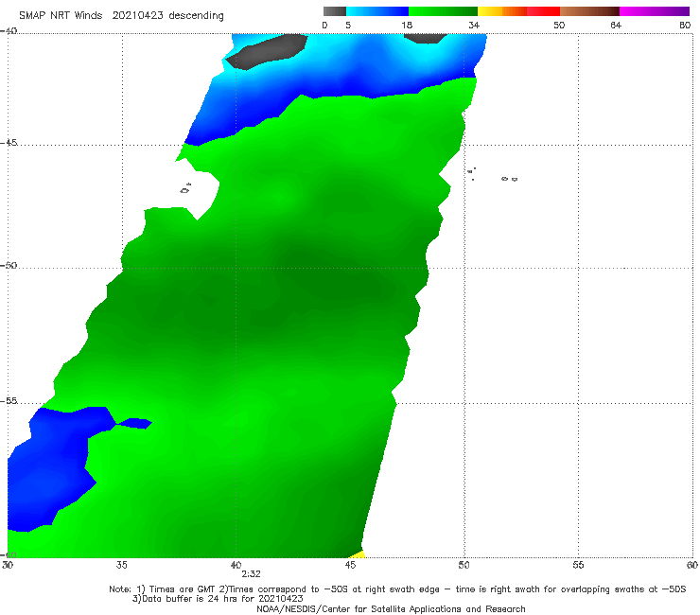The image size is (700, 615).
Task: Click the longitude label '45' on bottom axis
Action: coord(350,565)
